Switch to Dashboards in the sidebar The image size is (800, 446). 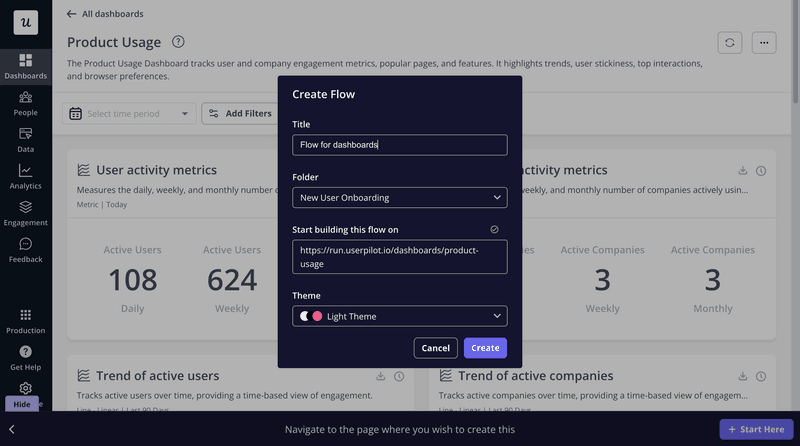25,66
